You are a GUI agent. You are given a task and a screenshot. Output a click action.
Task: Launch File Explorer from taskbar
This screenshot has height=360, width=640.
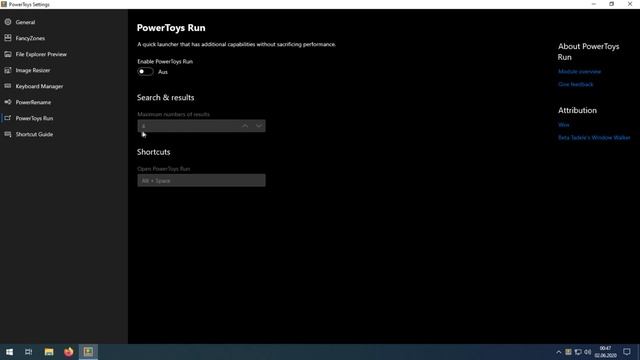[49, 352]
